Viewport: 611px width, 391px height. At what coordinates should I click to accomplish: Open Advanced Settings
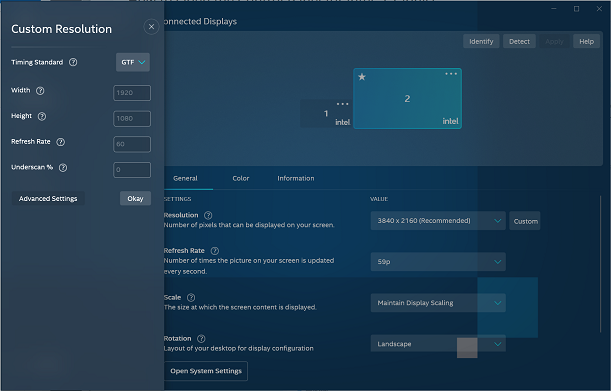[x=48, y=198]
